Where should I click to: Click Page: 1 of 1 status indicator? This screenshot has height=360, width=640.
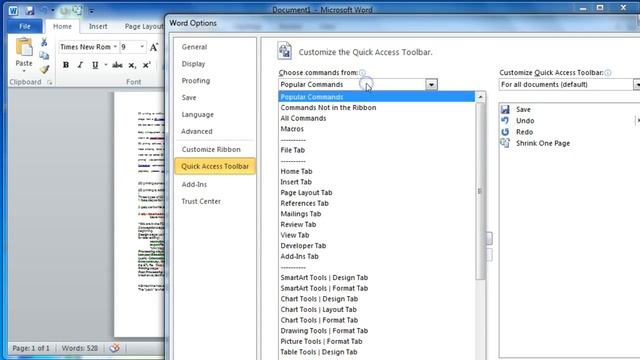(x=31, y=348)
